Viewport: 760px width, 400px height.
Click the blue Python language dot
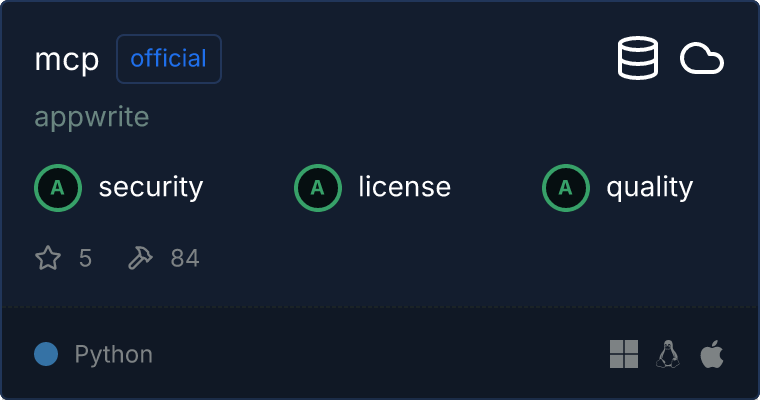46,354
